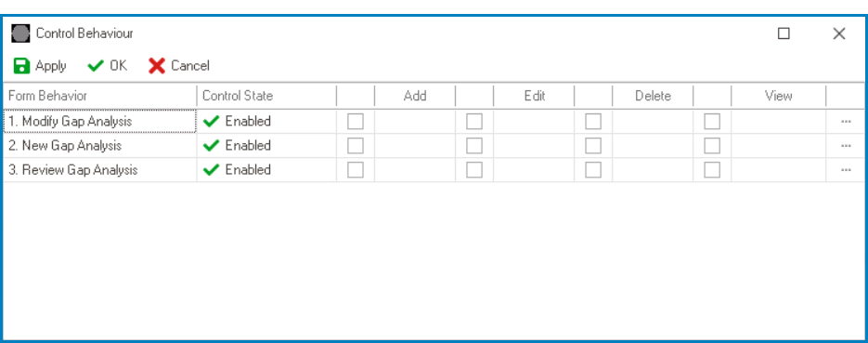868x343 pixels.
Task: Open the ellipsis menu for Review Gap Analysis
Action: (846, 170)
